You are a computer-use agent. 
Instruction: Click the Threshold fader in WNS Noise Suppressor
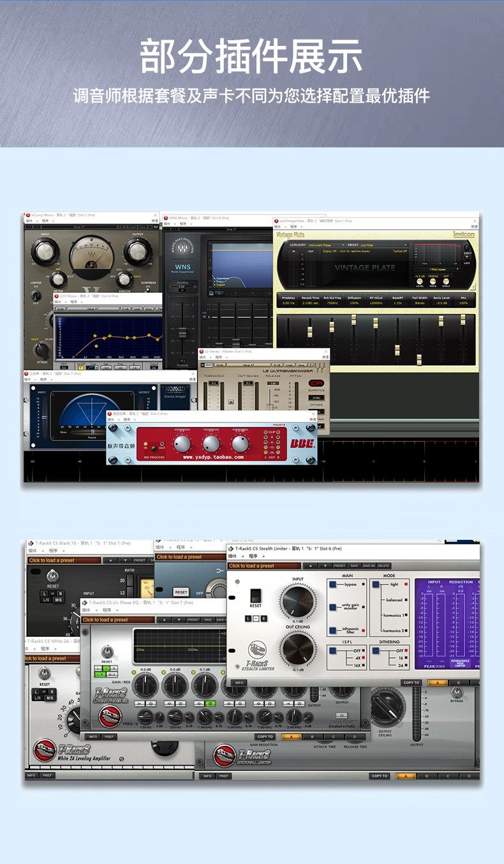(182, 334)
